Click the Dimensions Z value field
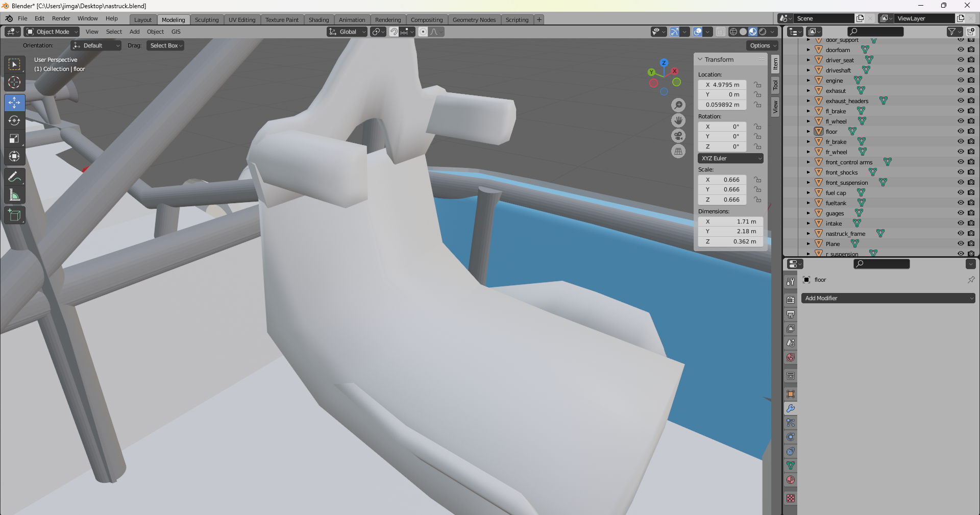Image resolution: width=980 pixels, height=515 pixels. click(730, 241)
